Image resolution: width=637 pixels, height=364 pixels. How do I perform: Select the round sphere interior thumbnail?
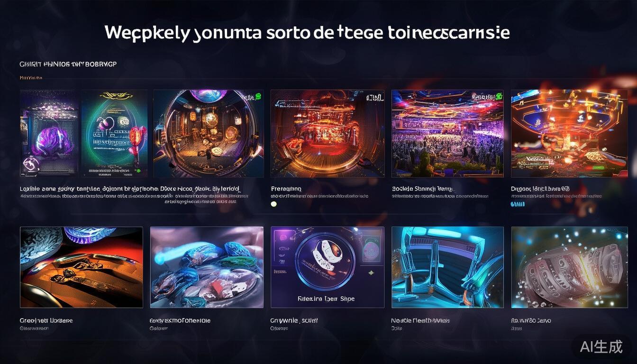tap(209, 133)
